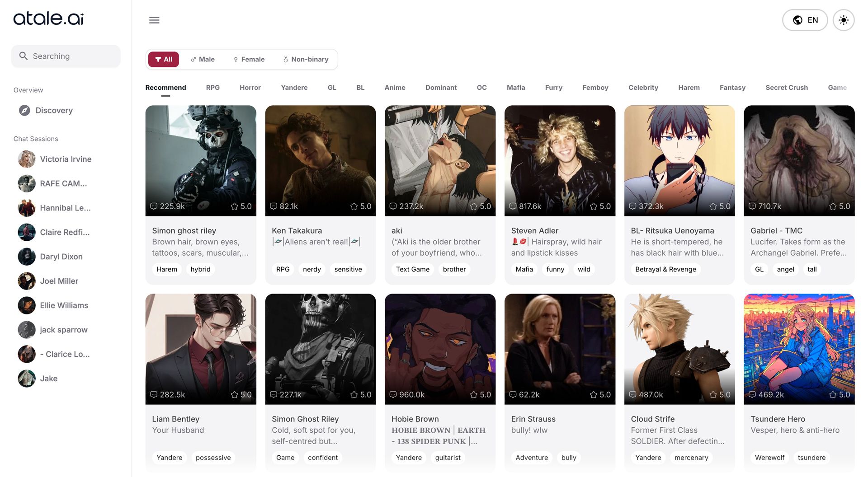Open the EN language selector
The image size is (868, 477).
coord(805,20)
